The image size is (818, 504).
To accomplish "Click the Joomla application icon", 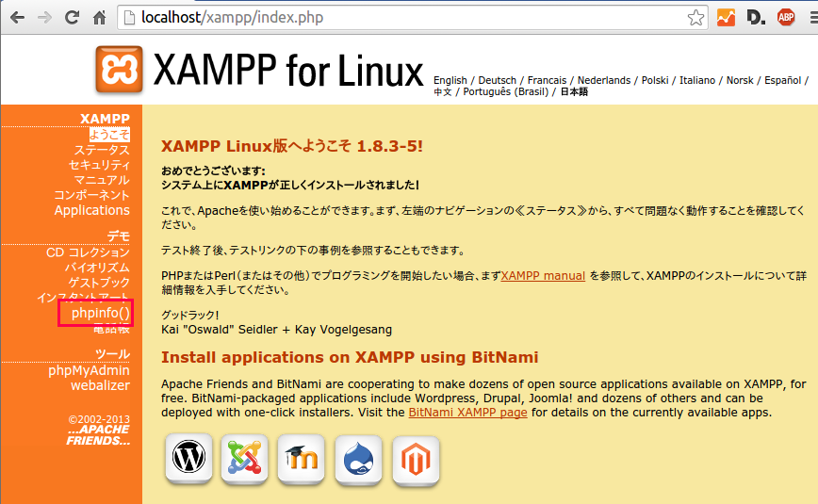I will (x=245, y=458).
